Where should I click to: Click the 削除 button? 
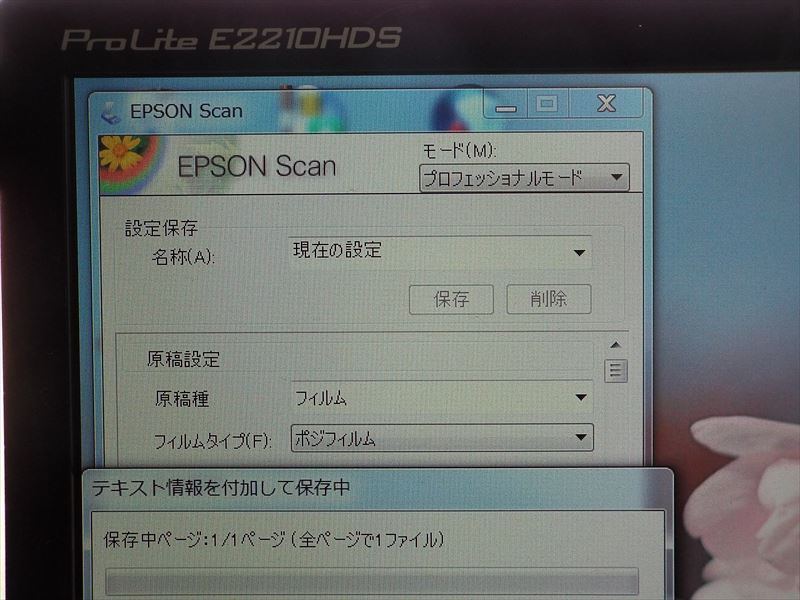click(x=549, y=298)
